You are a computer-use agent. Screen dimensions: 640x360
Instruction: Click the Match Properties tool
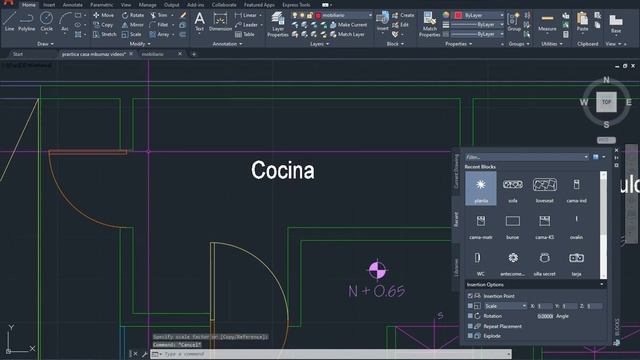(x=429, y=24)
